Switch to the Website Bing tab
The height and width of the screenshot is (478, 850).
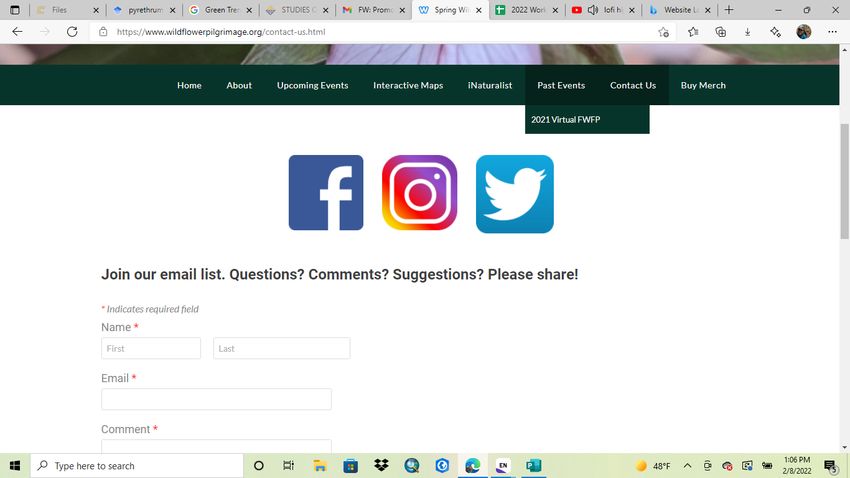pos(678,10)
